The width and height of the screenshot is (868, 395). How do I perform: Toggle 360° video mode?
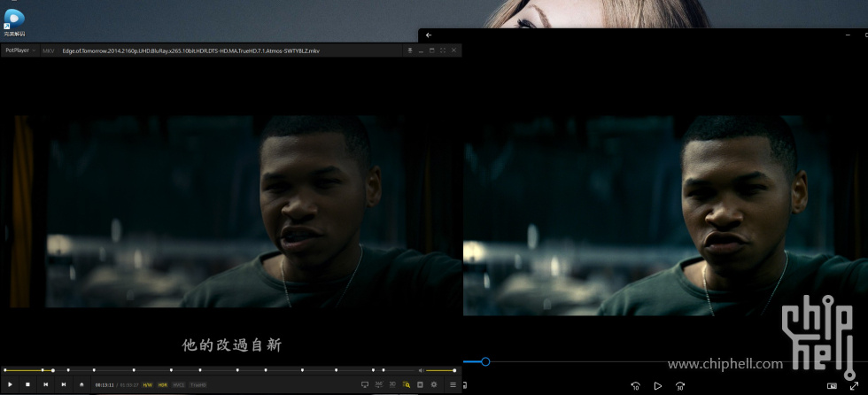tap(379, 384)
